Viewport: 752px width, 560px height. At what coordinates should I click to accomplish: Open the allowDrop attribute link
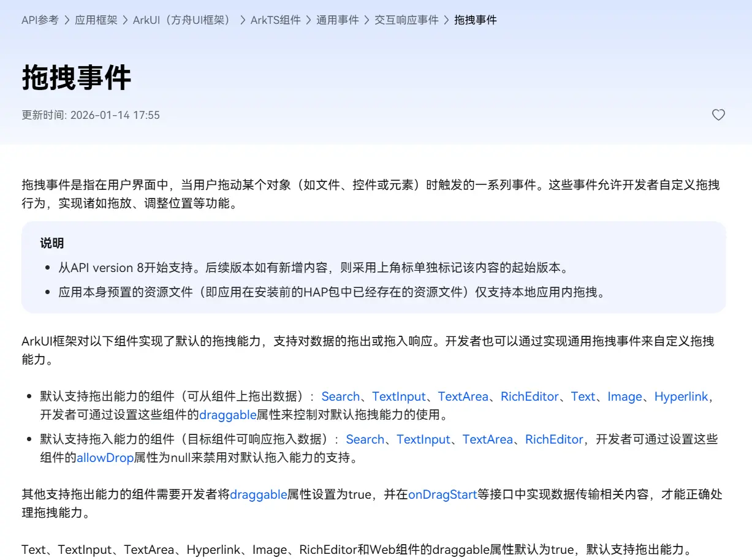[x=105, y=458]
